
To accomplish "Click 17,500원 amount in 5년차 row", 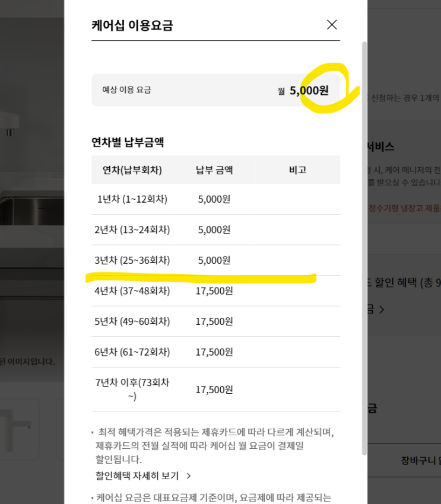I will (x=214, y=321).
